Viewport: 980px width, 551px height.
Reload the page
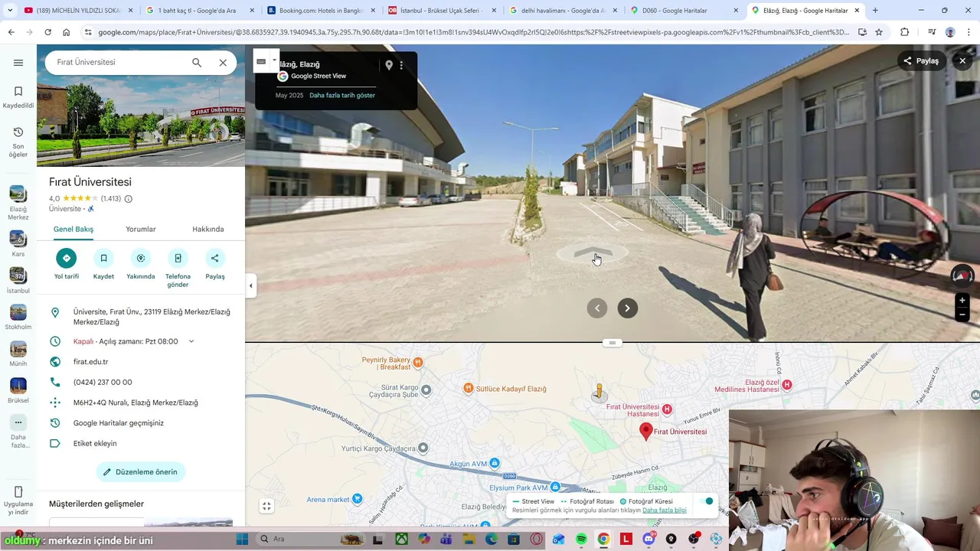47,32
